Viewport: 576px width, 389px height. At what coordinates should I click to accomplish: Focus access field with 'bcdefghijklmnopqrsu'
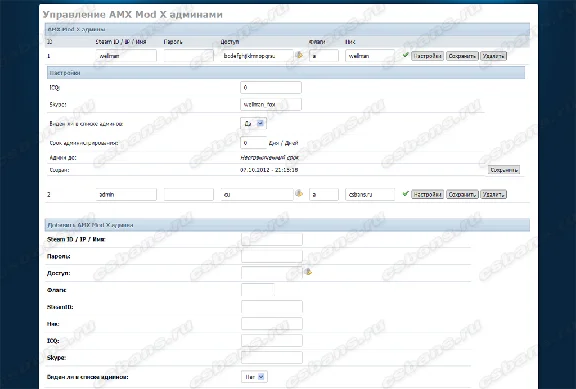coord(257,56)
